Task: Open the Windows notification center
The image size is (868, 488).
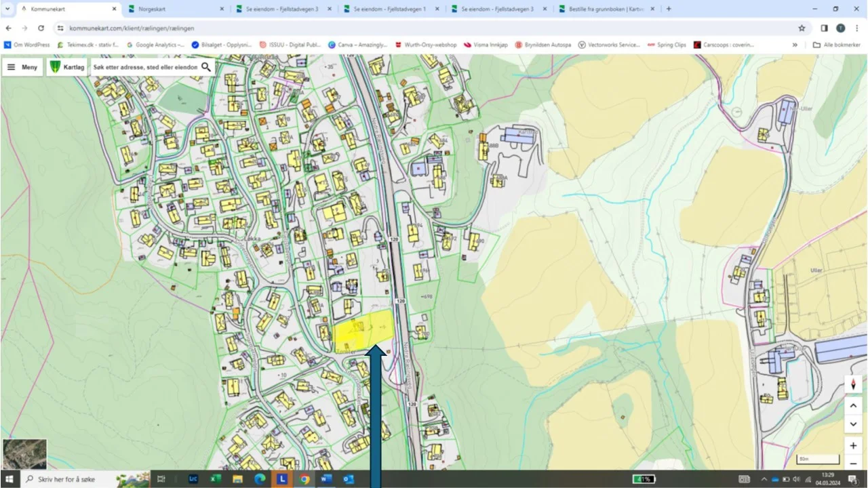Action: click(x=853, y=479)
